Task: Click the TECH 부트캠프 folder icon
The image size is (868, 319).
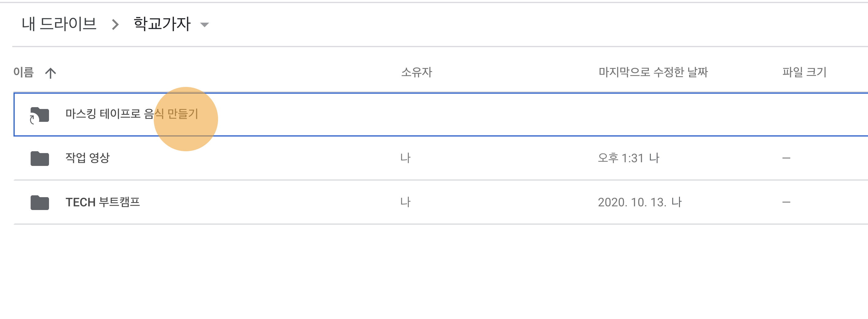Action: click(40, 202)
